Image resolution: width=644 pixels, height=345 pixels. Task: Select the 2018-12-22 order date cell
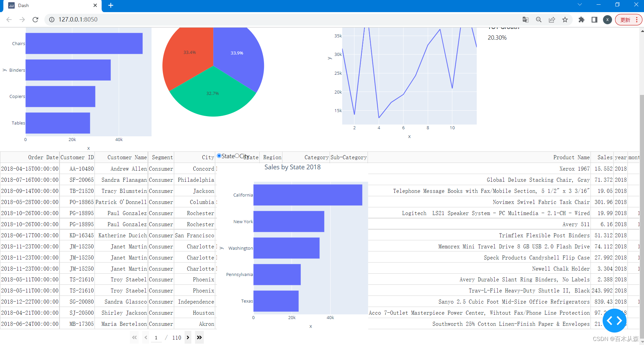pos(30,302)
